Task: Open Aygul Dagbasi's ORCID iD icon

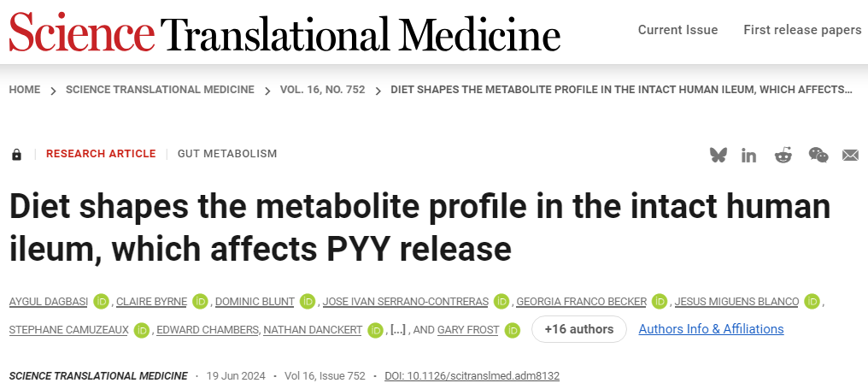Action: tap(102, 301)
